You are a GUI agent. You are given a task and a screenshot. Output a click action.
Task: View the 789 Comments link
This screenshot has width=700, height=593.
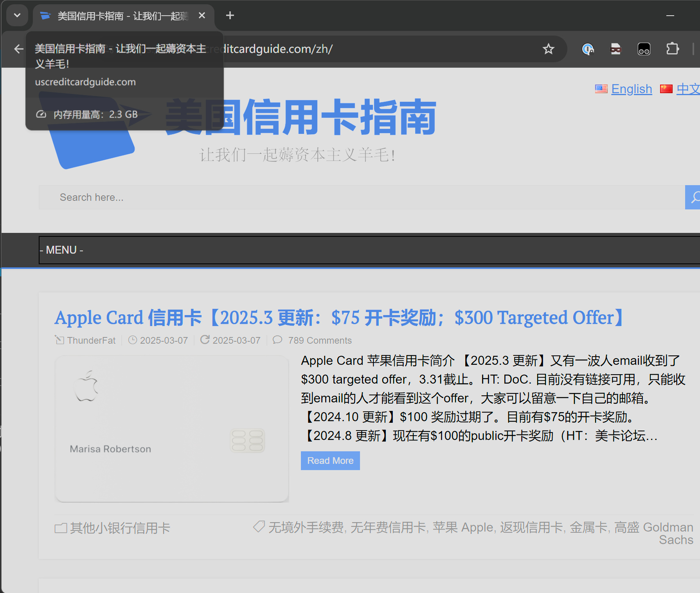pyautogui.click(x=320, y=341)
